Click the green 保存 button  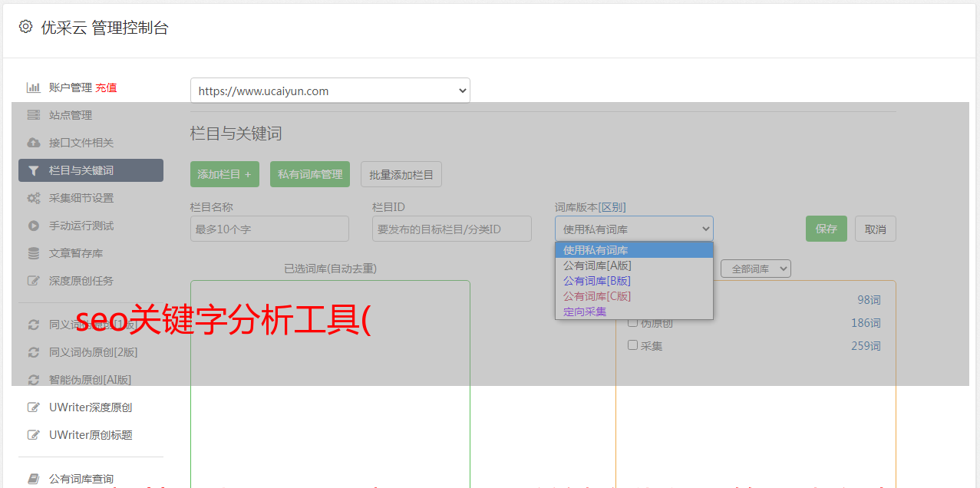pyautogui.click(x=826, y=229)
